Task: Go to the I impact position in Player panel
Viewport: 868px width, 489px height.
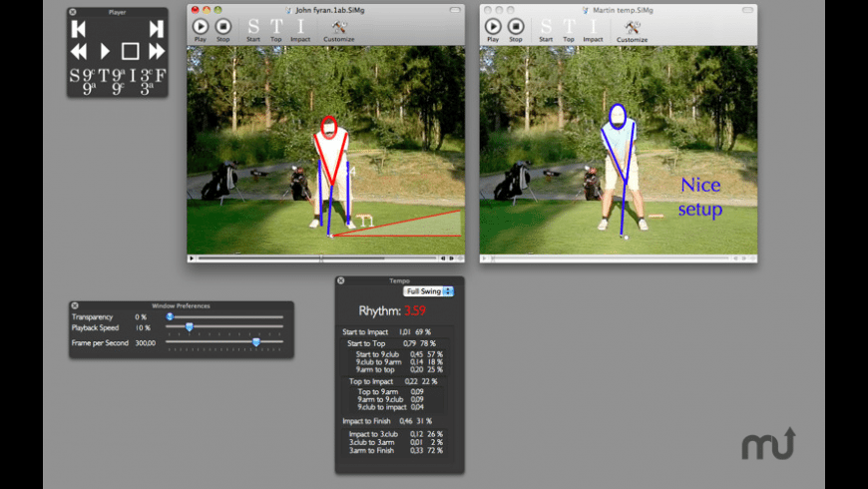Action: pos(133,75)
